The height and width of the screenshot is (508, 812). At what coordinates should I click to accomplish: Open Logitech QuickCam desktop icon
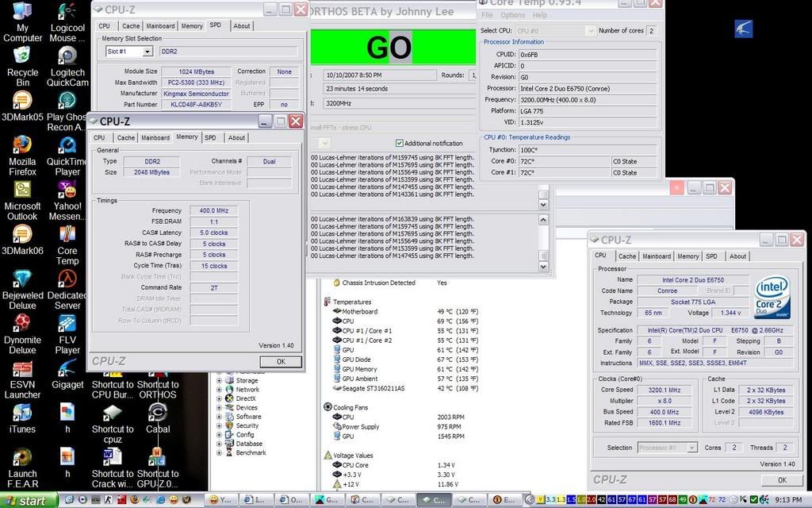pos(67,67)
